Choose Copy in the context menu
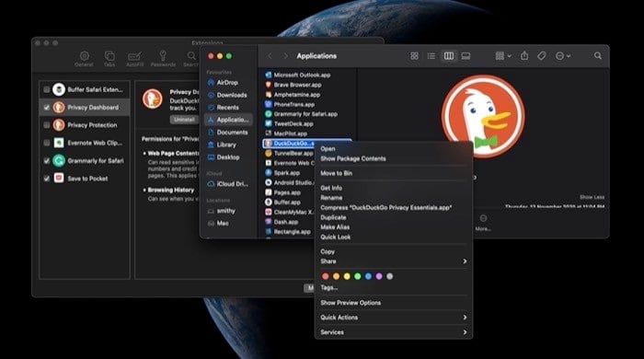Screen dimensions: 644x359 (394, 251)
